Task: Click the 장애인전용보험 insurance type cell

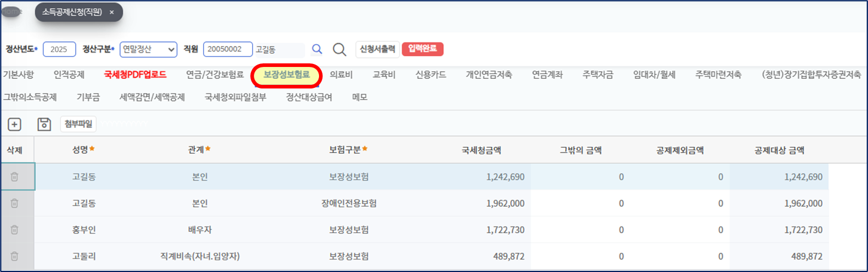Action: 349,203
